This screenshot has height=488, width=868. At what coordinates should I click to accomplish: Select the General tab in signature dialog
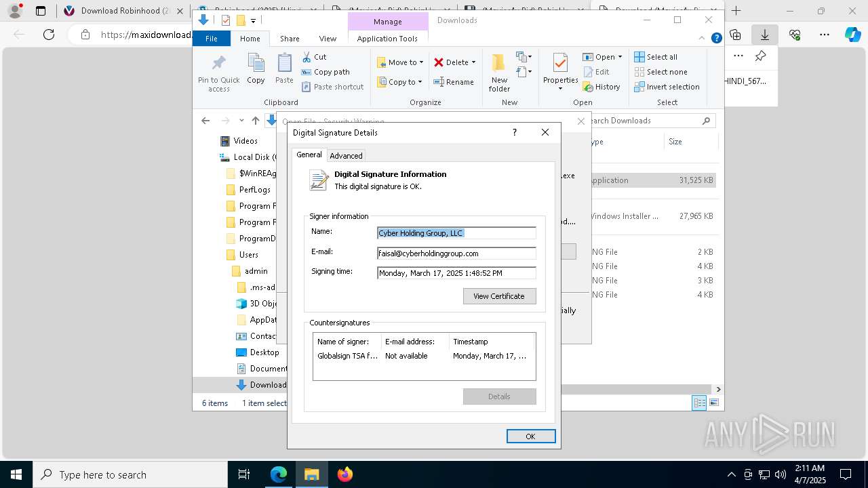point(309,155)
